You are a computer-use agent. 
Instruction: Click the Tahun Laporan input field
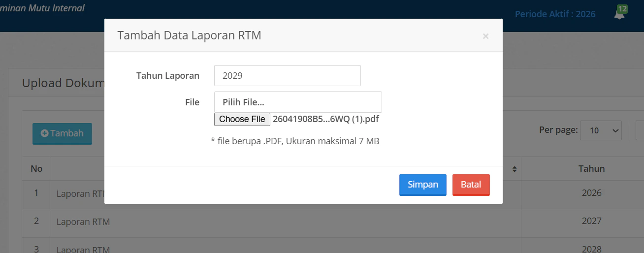(x=288, y=76)
